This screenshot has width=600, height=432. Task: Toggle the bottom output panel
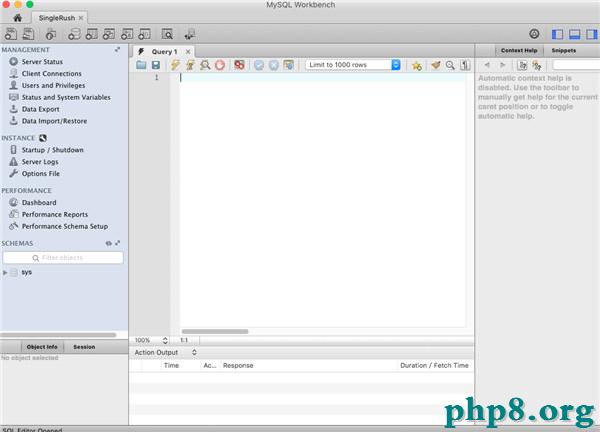coord(574,34)
